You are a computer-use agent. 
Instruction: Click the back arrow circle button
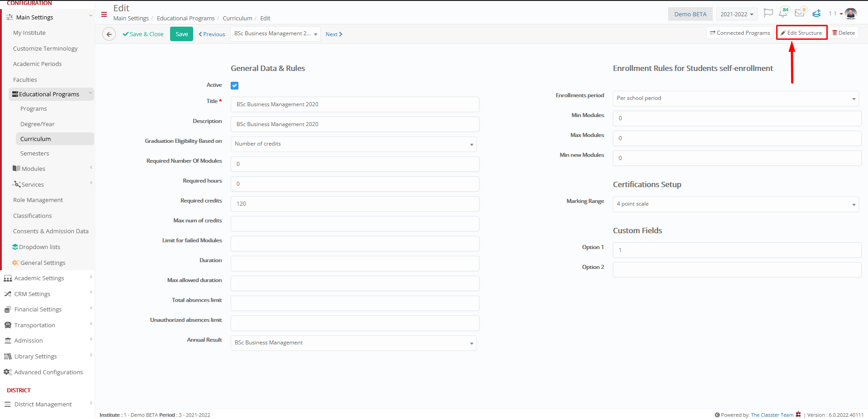pyautogui.click(x=109, y=34)
